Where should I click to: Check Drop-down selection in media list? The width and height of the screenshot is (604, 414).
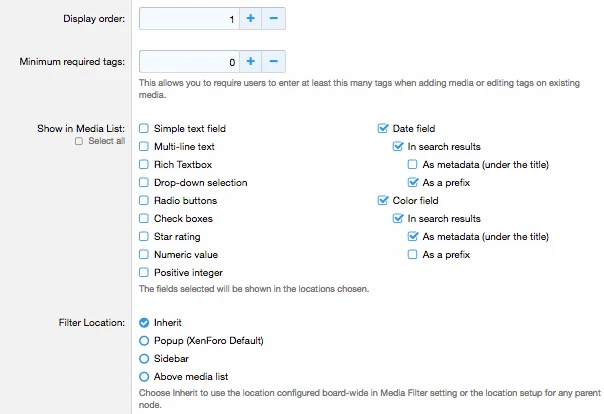pyautogui.click(x=144, y=183)
